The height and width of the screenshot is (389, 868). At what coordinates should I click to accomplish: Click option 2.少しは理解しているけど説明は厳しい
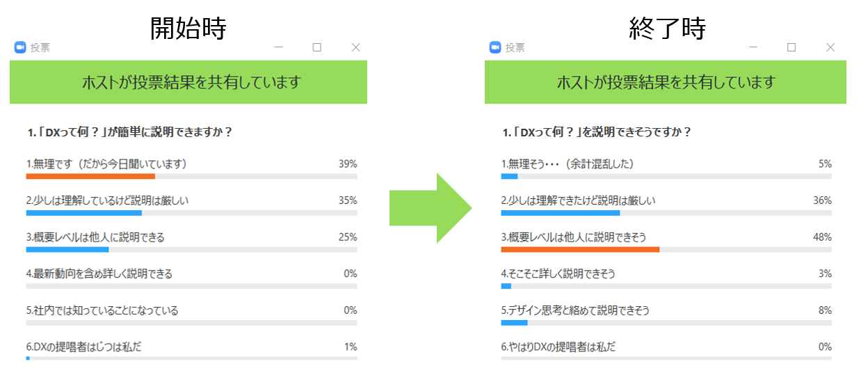108,200
